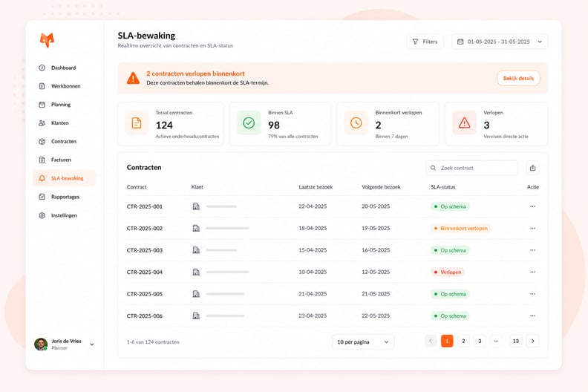The height and width of the screenshot is (392, 588).
Task: Open actions menu for CTR-2025-003
Action: (x=532, y=250)
